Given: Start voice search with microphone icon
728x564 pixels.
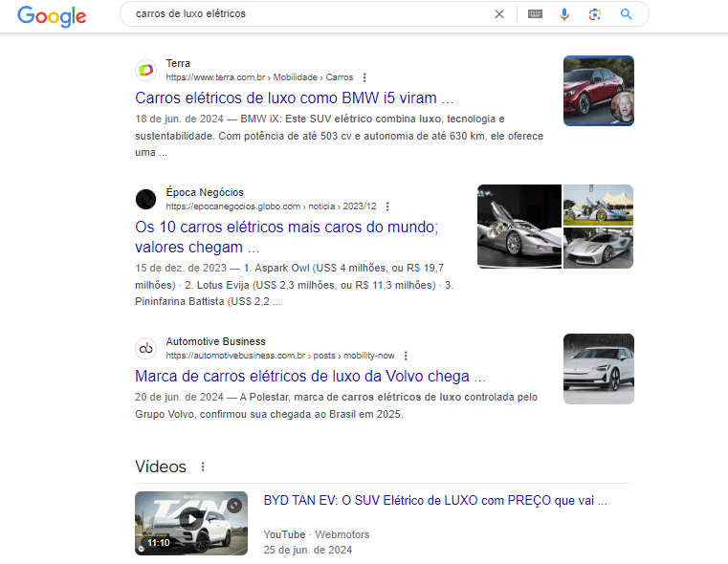Looking at the screenshot, I should tap(564, 14).
